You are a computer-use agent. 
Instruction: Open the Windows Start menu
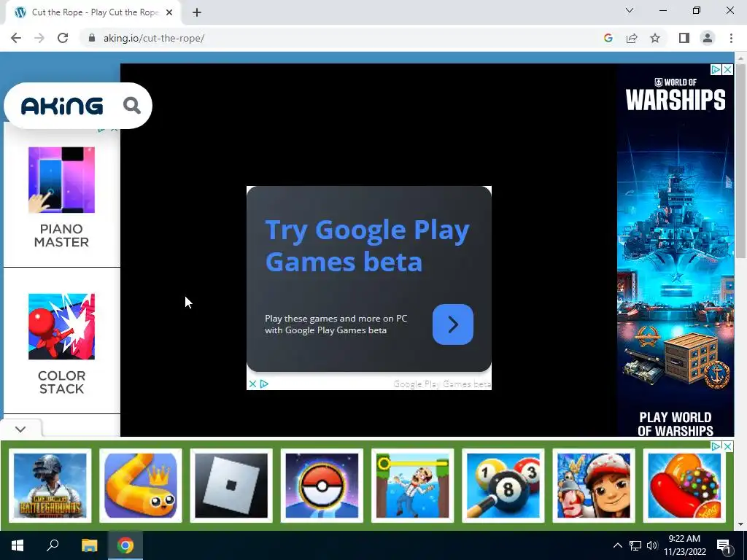18,545
